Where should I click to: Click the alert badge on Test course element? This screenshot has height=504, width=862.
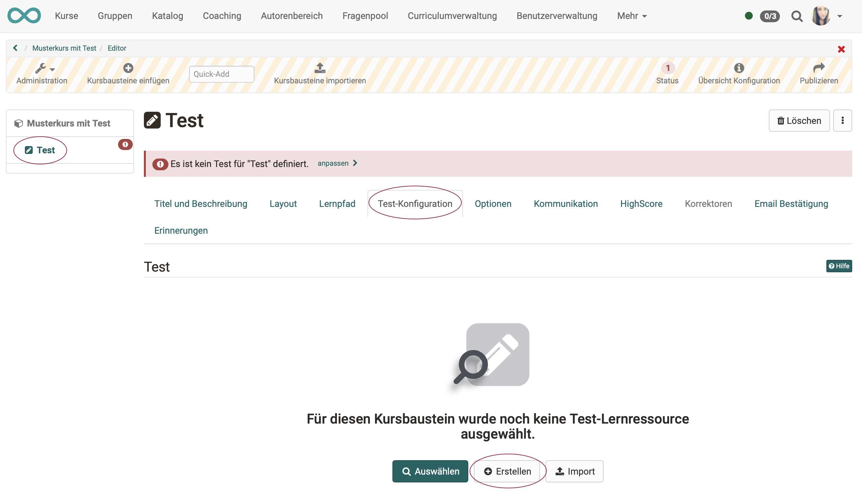(125, 145)
